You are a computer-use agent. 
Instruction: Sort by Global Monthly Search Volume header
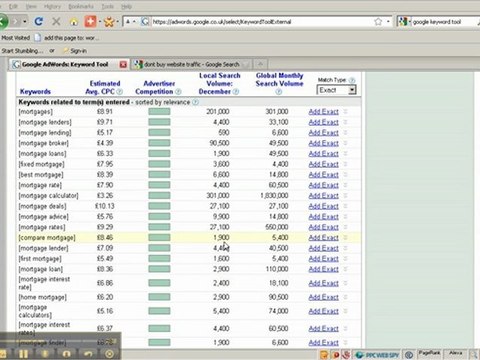coord(279,80)
